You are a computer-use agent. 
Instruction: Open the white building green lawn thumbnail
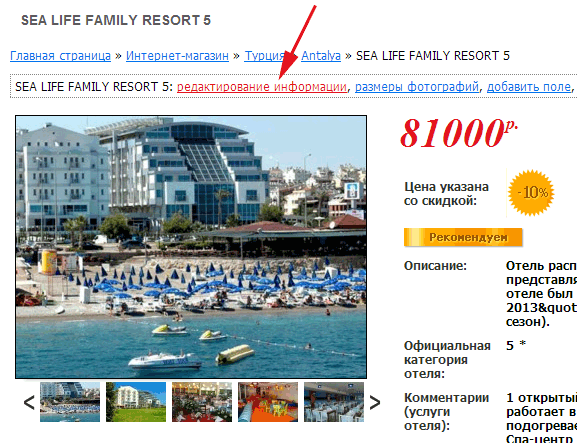[136, 402]
